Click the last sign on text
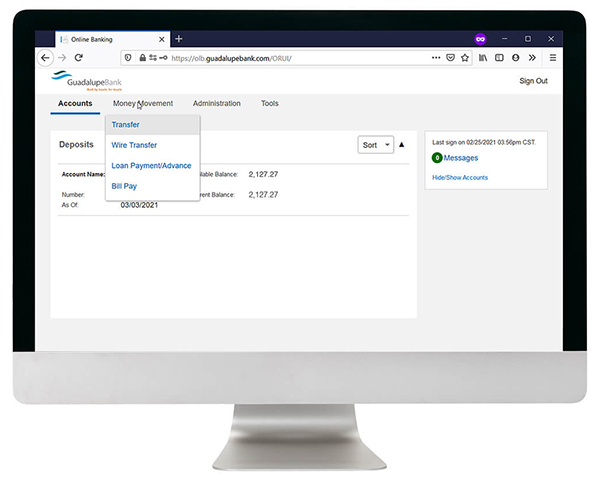600x485 pixels. click(x=484, y=142)
